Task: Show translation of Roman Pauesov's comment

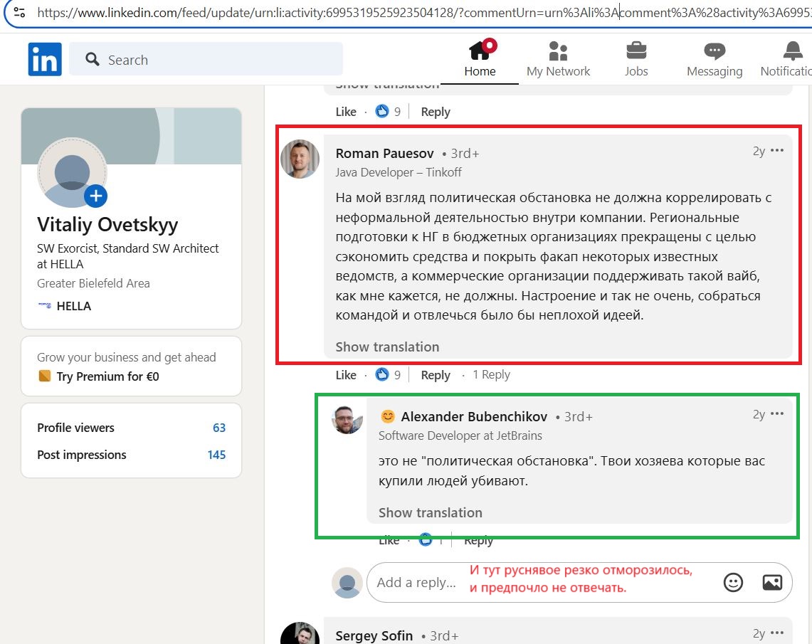Action: click(387, 347)
